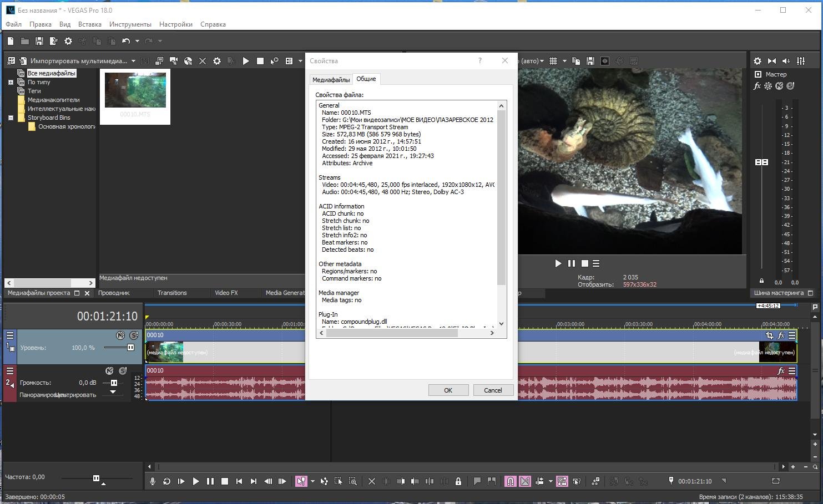Viewport: 823px width, 504px height.
Task: Expand the По типу tree node
Action: 11,82
